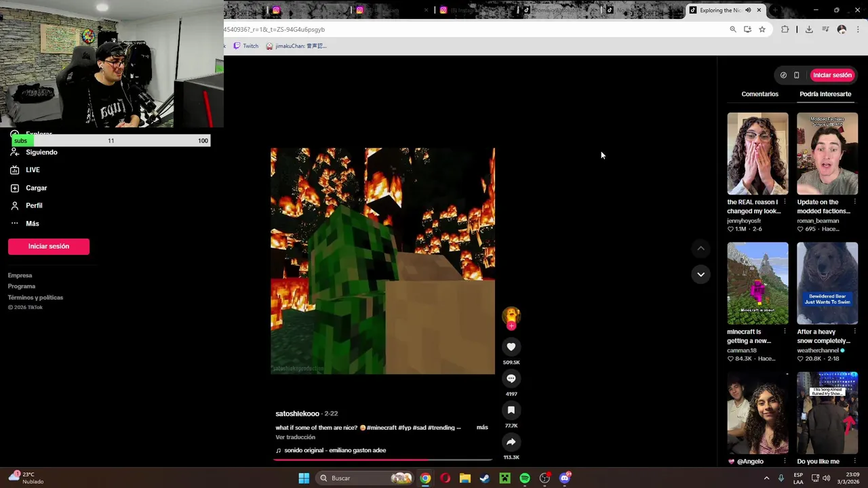868x488 pixels.
Task: Open the LIVE section in sidebar
Action: 33,170
